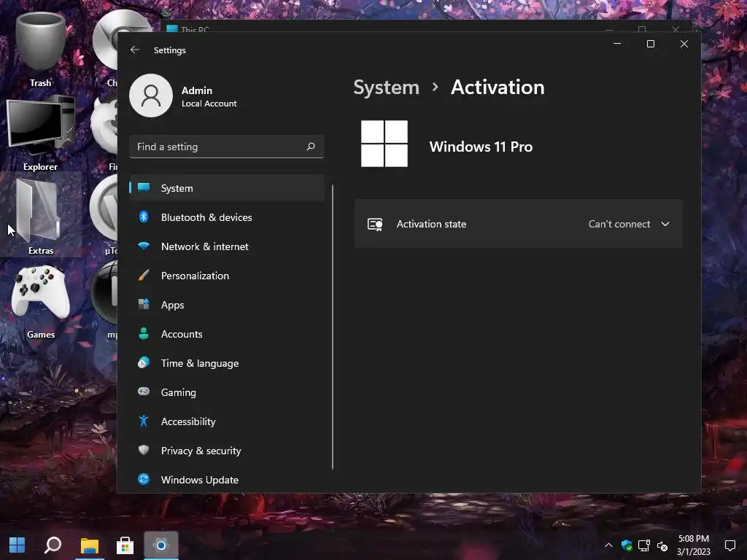Click the Windows Update sync icon
The width and height of the screenshot is (747, 560).
[144, 479]
